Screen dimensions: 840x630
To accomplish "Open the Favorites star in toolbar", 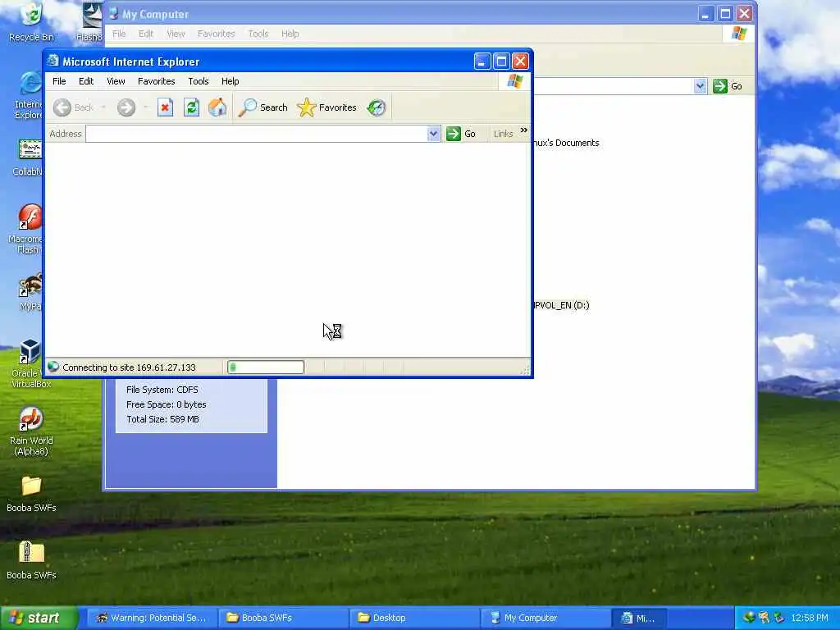I will tap(326, 107).
